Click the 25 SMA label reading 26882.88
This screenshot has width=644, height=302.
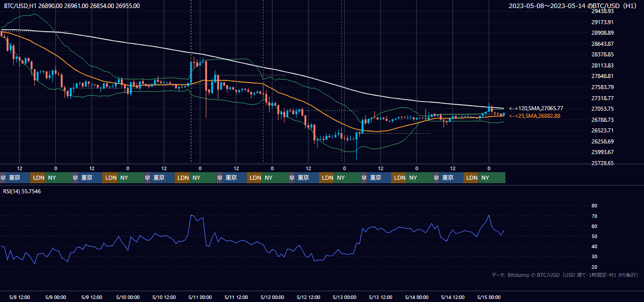click(x=534, y=116)
